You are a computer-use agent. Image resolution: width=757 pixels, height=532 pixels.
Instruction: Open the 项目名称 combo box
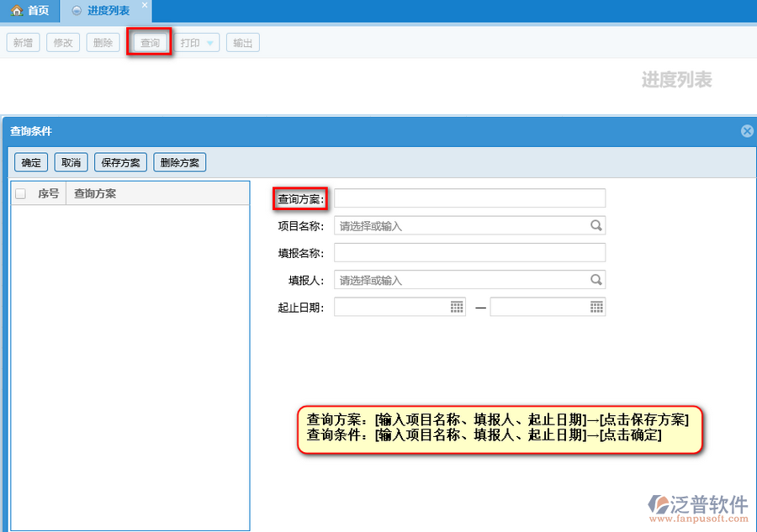tap(463, 225)
